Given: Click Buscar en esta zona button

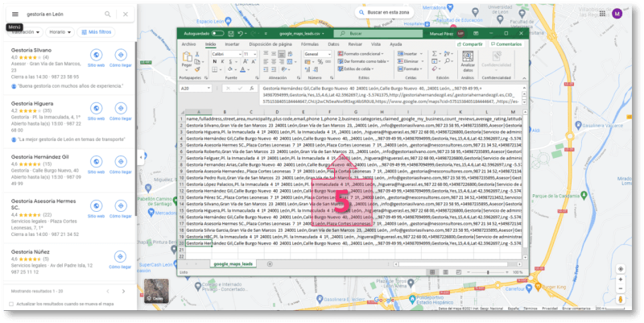Looking at the screenshot, I should [x=384, y=12].
